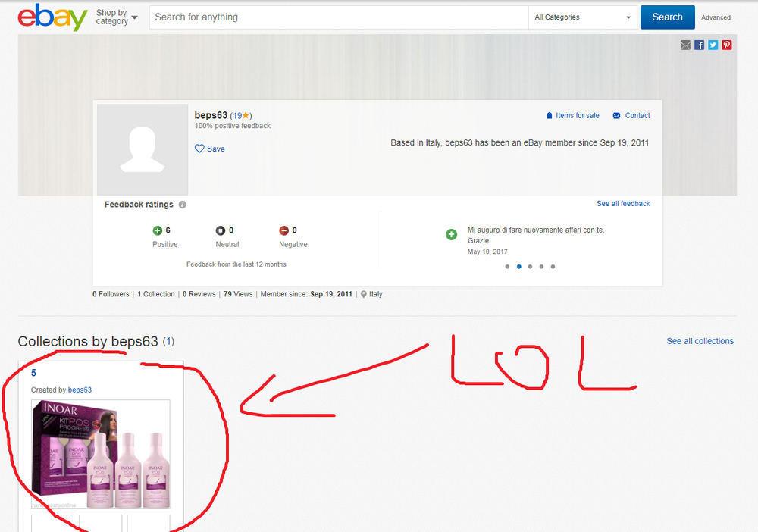The width and height of the screenshot is (758, 532).
Task: Share profile on Twitter icon
Action: [x=713, y=45]
